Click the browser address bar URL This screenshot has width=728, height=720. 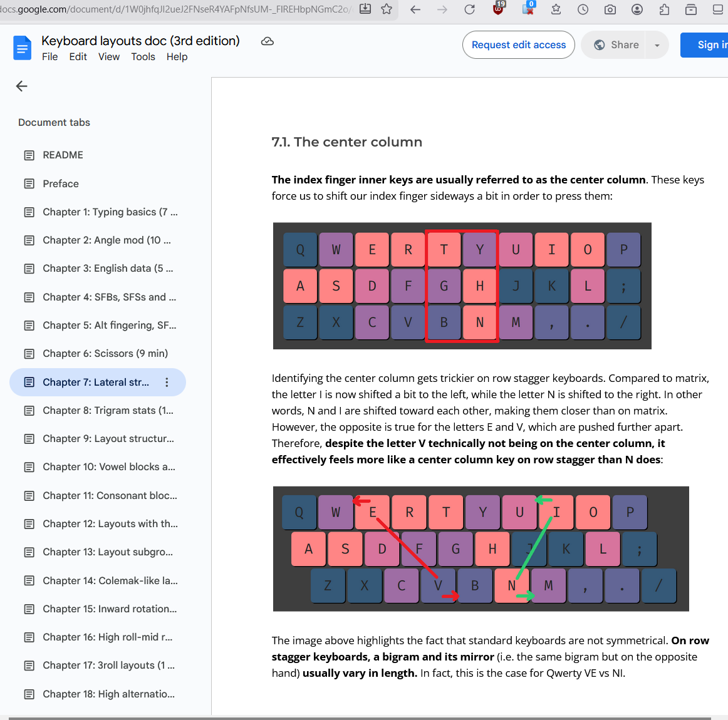tap(175, 10)
